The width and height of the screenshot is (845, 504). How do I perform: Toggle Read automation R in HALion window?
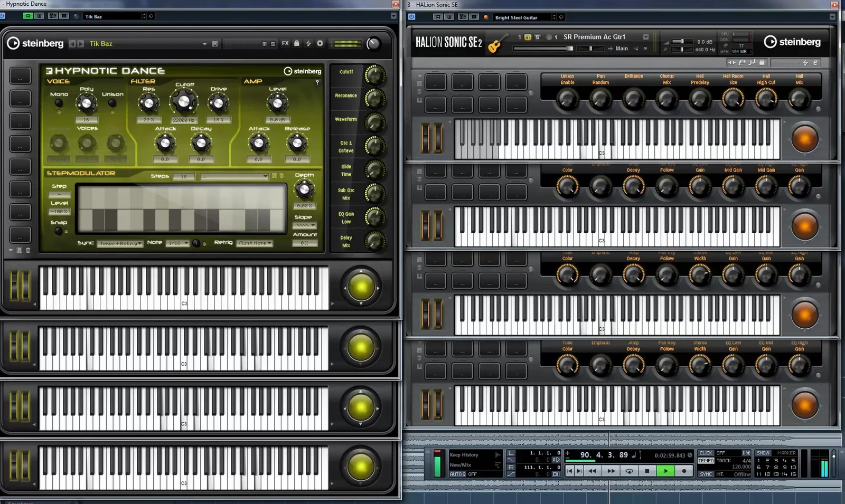coord(438,17)
